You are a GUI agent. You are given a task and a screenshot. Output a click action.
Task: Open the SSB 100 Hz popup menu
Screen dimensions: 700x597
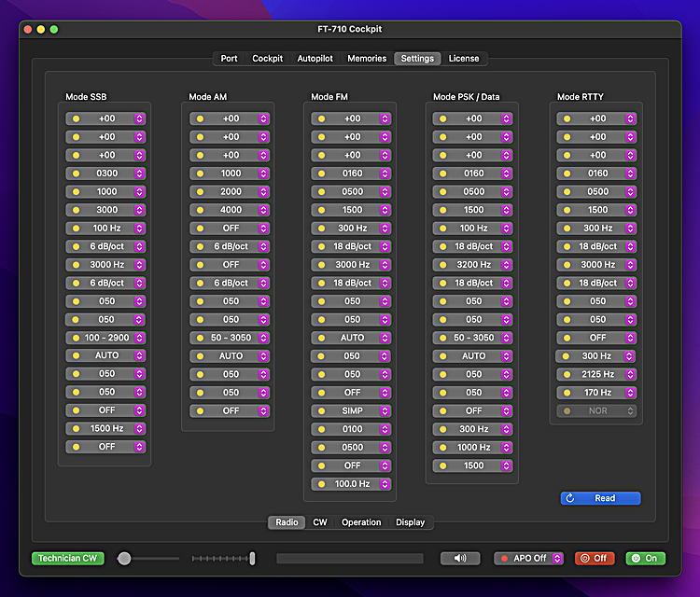point(105,228)
